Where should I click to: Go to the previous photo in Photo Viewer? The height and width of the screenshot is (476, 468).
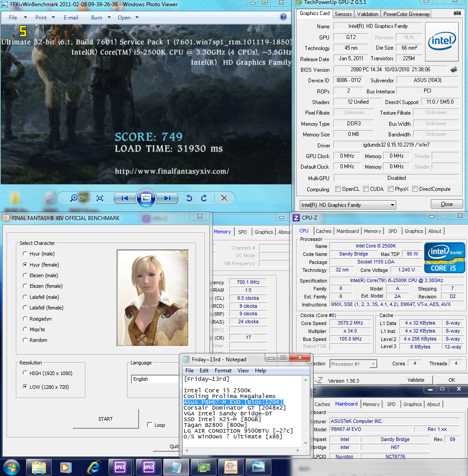point(125,198)
